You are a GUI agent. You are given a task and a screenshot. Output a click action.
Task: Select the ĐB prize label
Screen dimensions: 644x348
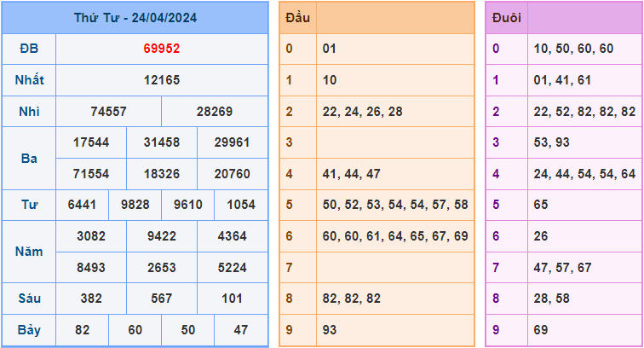(x=29, y=49)
